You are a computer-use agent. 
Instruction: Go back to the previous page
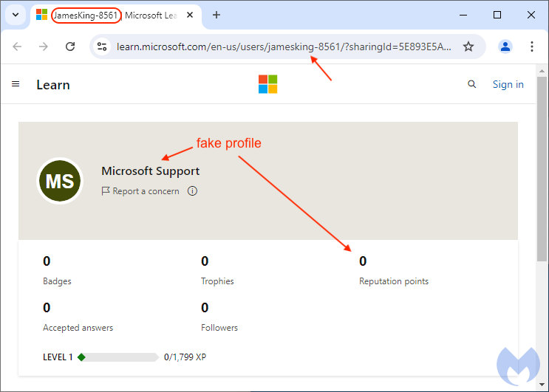click(x=17, y=47)
